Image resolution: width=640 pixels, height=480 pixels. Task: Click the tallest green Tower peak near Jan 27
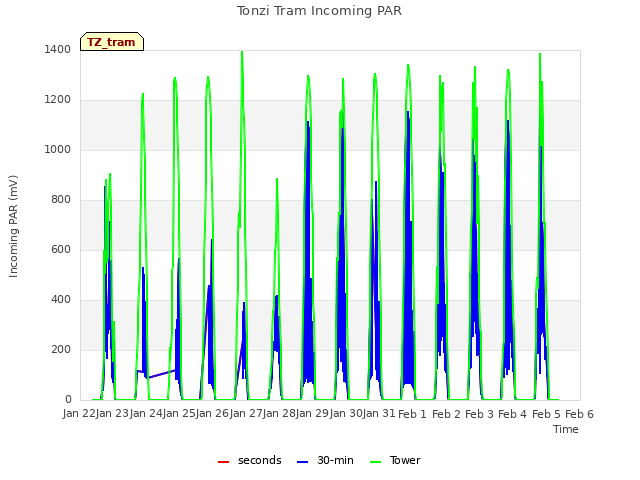[242, 53]
